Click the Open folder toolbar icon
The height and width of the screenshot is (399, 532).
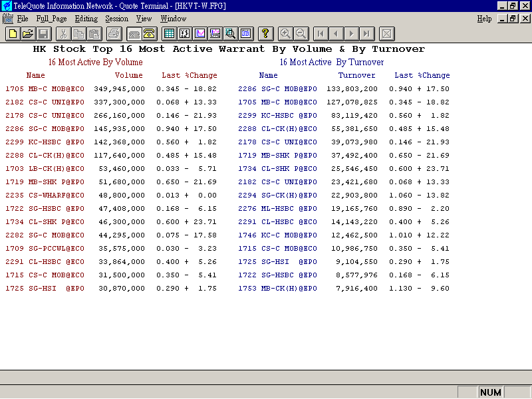tap(29, 34)
